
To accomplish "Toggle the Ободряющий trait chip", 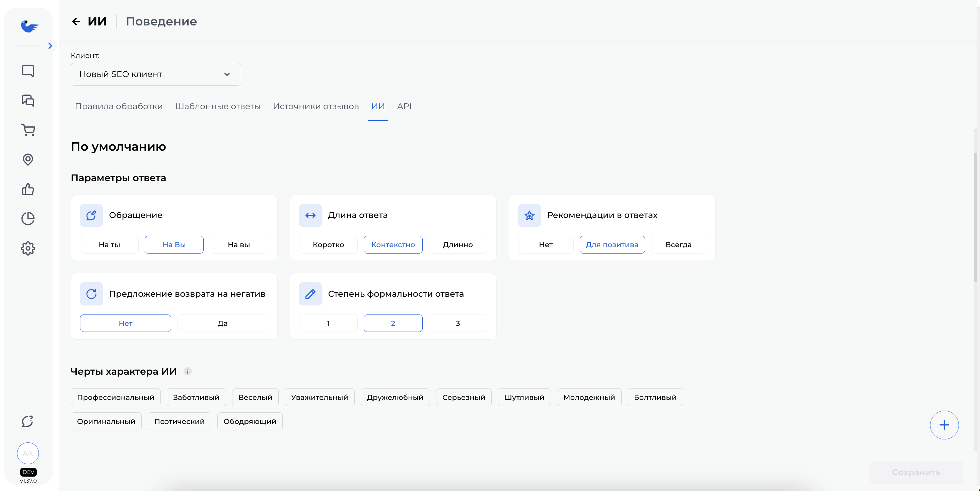I will coord(250,422).
